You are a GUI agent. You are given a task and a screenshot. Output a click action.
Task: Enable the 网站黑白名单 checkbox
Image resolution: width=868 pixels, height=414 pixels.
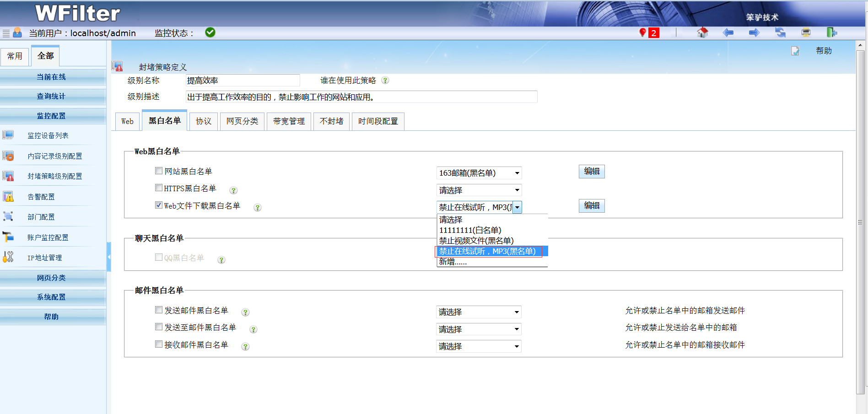(x=159, y=171)
